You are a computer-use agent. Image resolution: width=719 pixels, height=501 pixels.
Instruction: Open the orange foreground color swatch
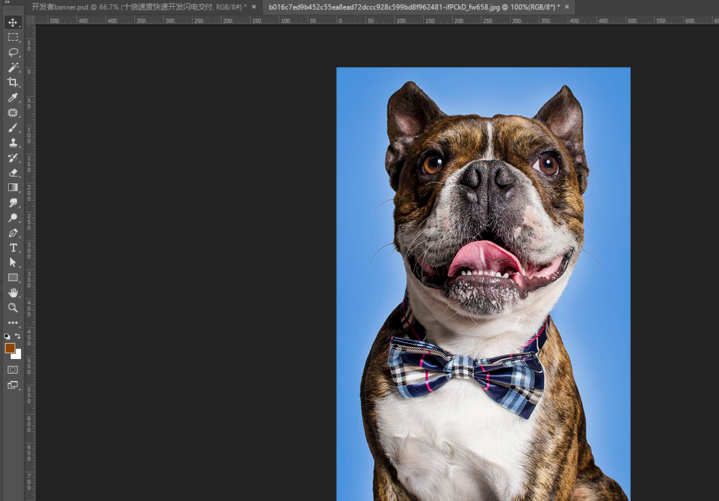pyautogui.click(x=10, y=349)
